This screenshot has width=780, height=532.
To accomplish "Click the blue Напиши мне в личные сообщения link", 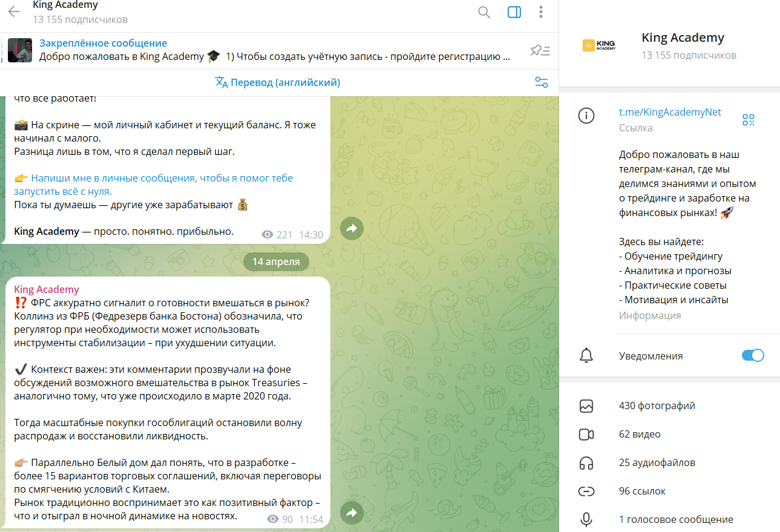I will (154, 185).
